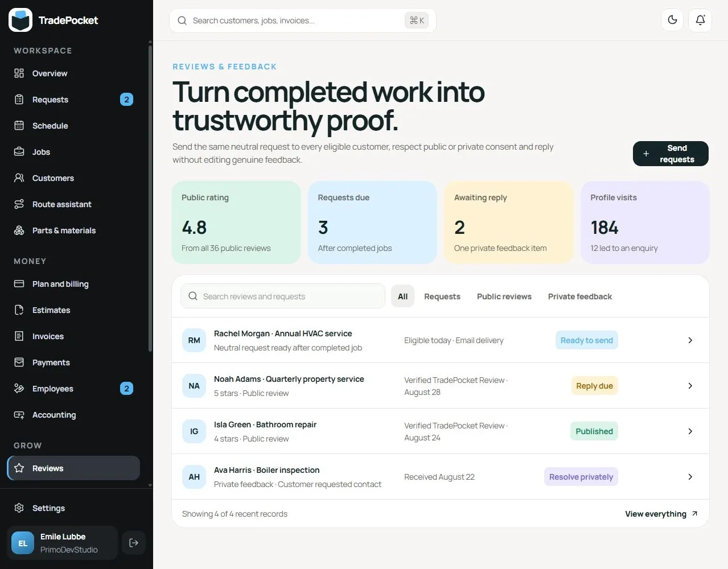
Task: Focus the Search reviews and requests field
Action: pyautogui.click(x=283, y=296)
